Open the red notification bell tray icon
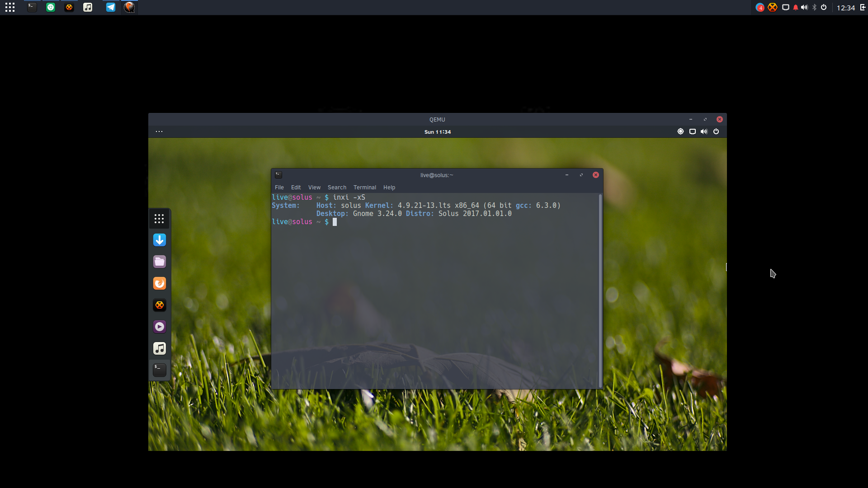The height and width of the screenshot is (488, 868). (x=796, y=7)
